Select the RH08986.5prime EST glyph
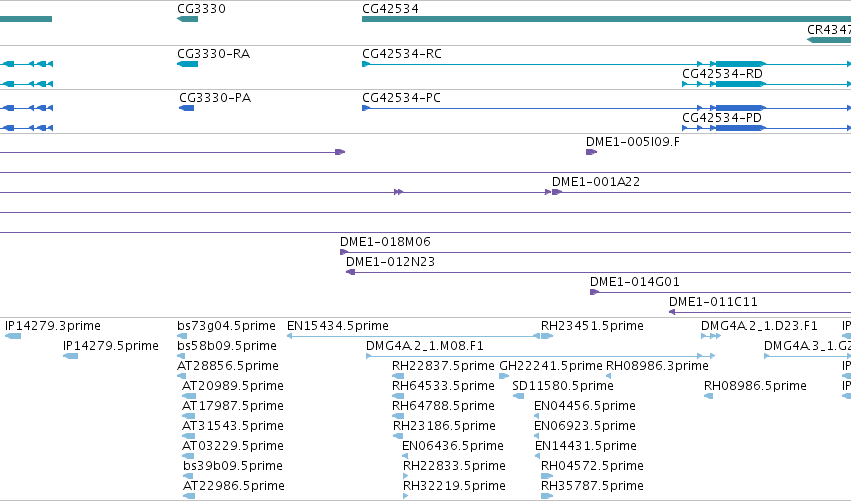 point(708,396)
